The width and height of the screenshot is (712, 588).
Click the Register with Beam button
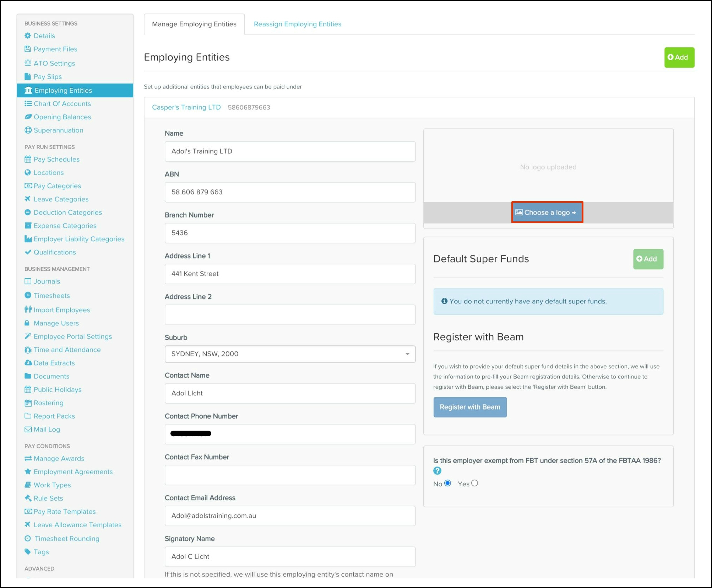coord(469,407)
